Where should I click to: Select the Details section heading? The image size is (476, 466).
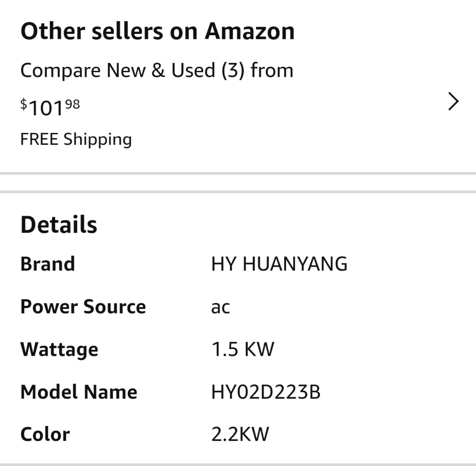click(59, 224)
